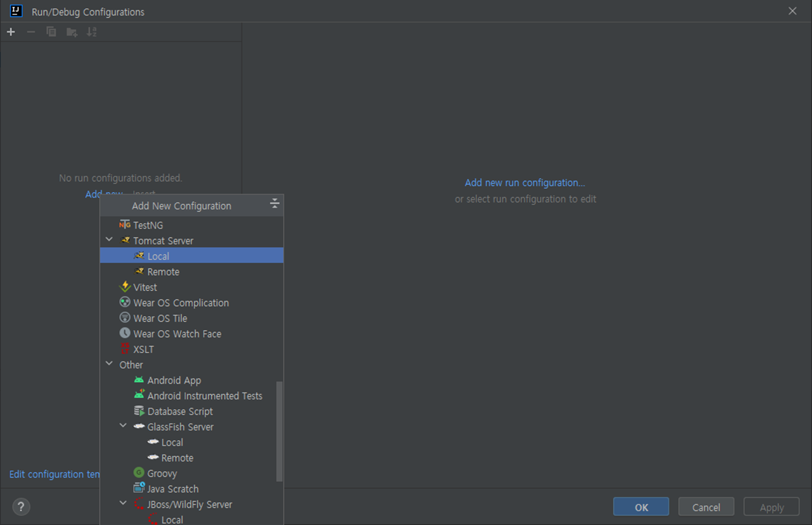812x525 pixels.
Task: Click the Android Instrumented Tests icon
Action: click(139, 395)
